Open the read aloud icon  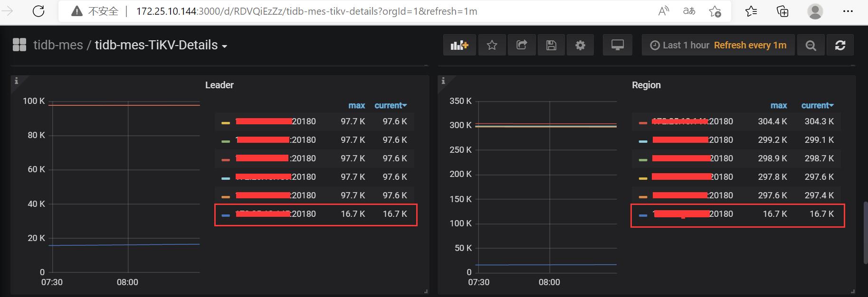(663, 11)
